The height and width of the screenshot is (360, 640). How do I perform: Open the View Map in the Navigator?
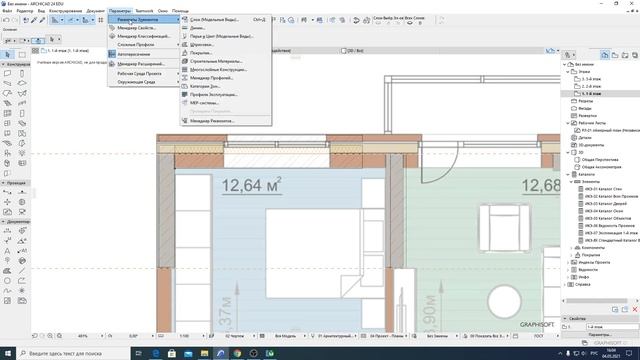point(615,55)
